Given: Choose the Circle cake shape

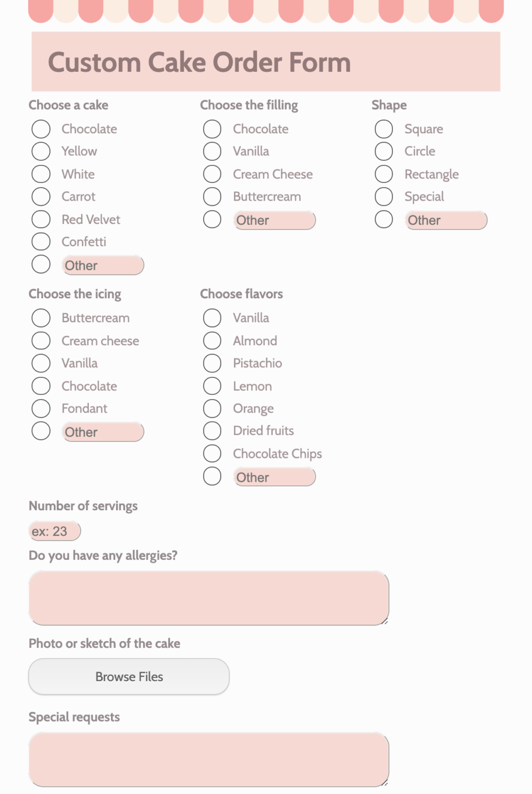Looking at the screenshot, I should (x=384, y=151).
